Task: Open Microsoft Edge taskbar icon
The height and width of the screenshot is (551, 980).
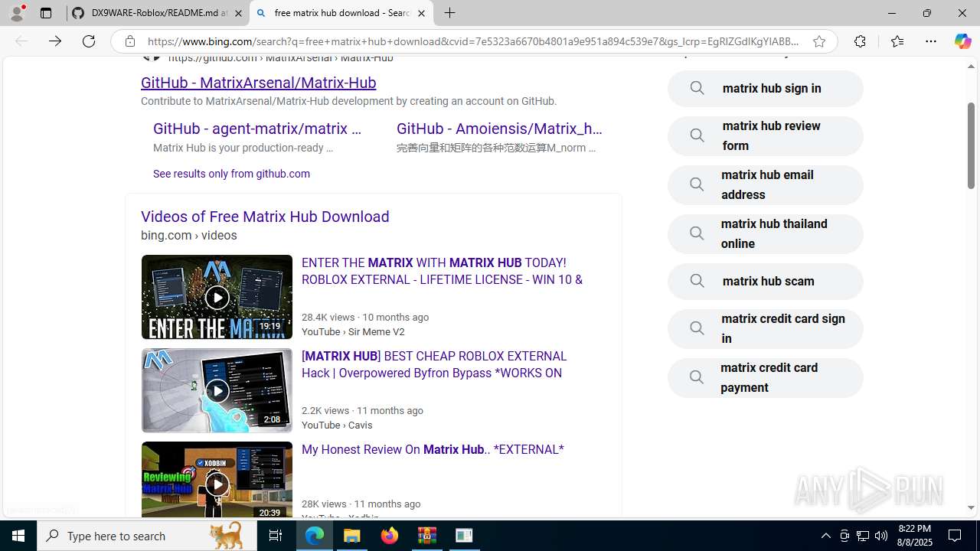Action: (315, 536)
